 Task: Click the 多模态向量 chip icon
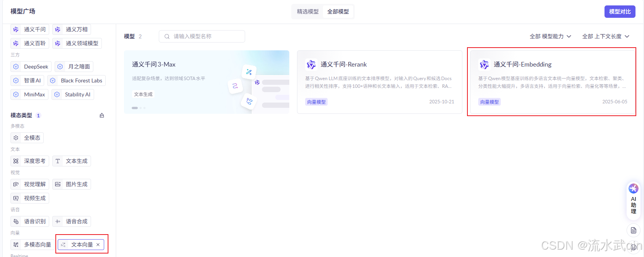[16, 245]
